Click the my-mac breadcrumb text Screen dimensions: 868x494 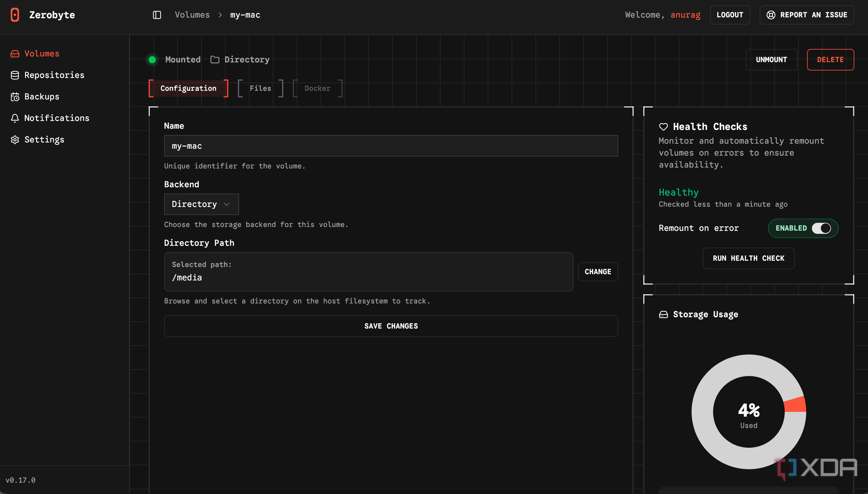click(245, 15)
